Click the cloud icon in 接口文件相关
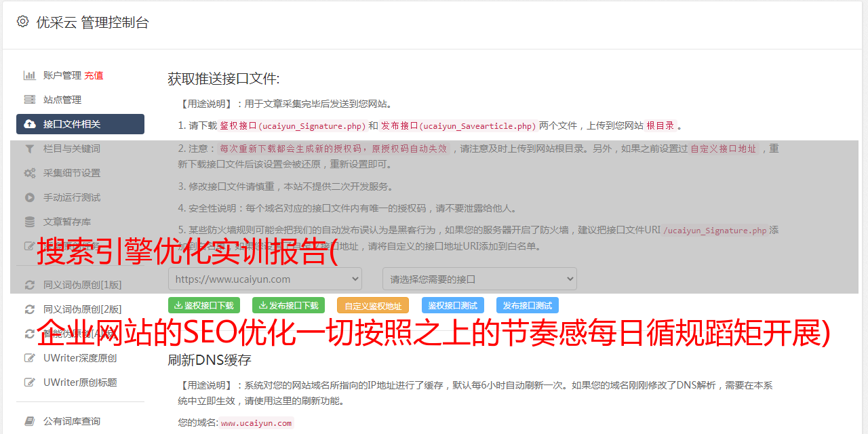The image size is (868, 434). (x=30, y=124)
